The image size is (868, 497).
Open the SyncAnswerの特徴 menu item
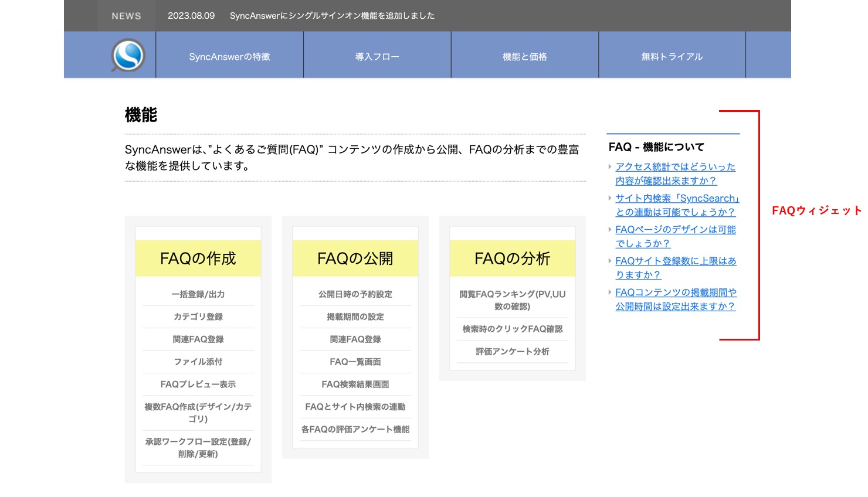229,57
